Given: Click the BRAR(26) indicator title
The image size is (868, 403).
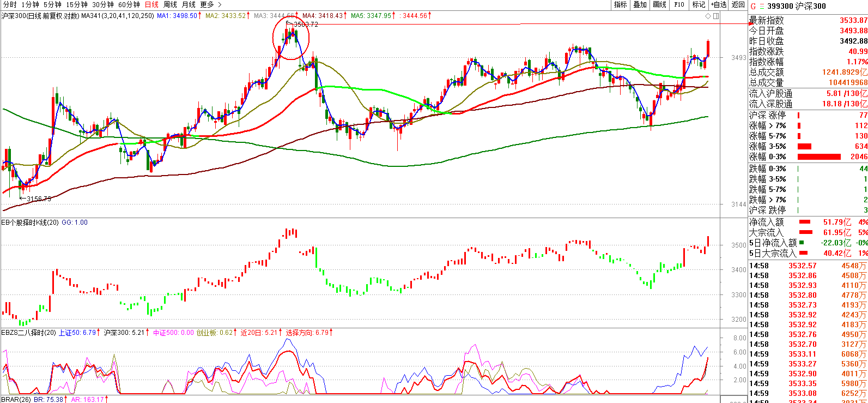Looking at the screenshot, I should pos(16,400).
